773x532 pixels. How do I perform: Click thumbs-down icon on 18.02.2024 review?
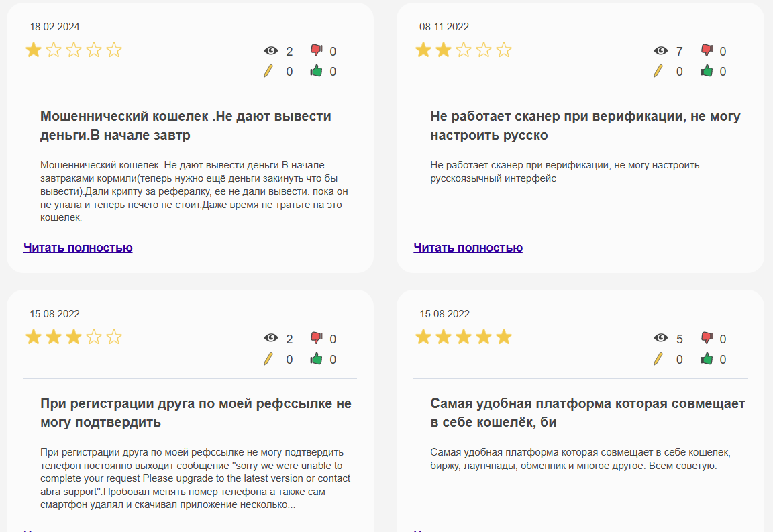(317, 50)
